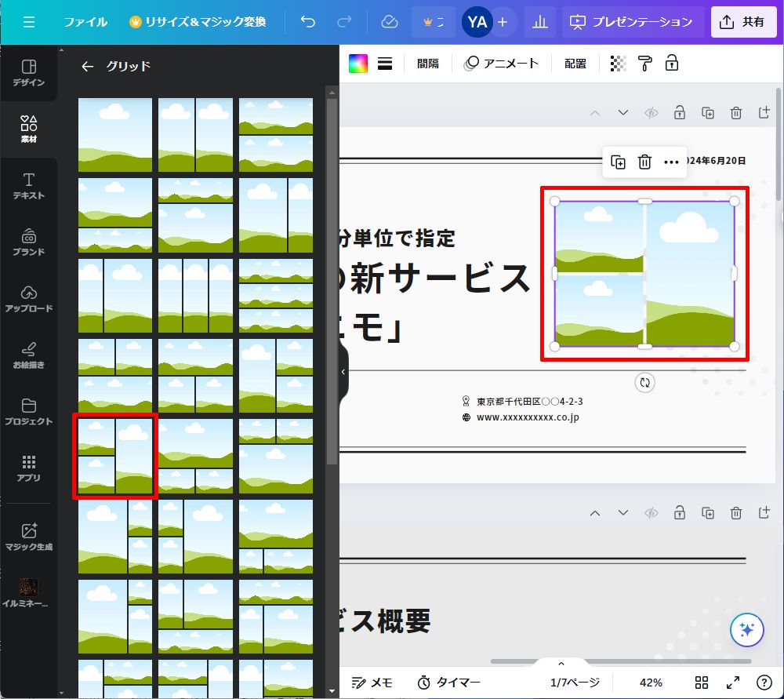Duplicate page 2
784x699 pixels.
coord(707,513)
